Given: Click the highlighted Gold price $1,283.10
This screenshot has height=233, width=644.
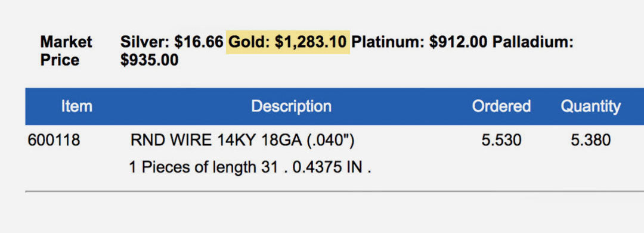Looking at the screenshot, I should click(311, 42).
